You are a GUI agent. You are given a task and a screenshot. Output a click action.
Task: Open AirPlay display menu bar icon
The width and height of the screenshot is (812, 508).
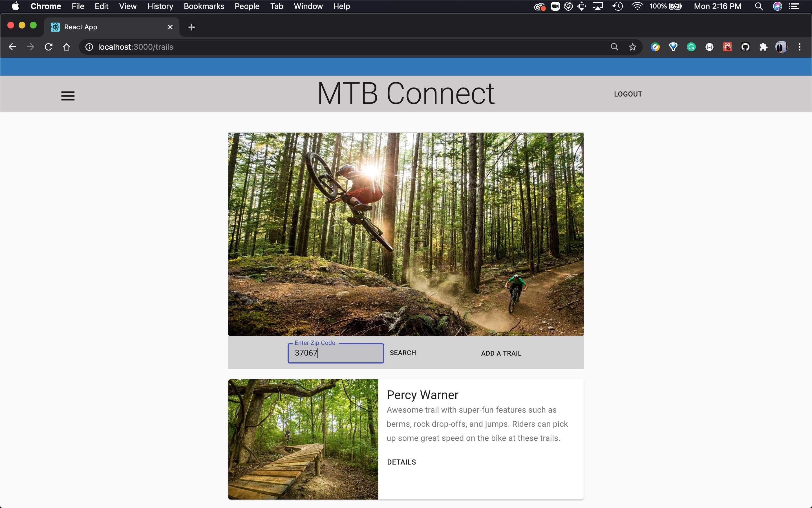(598, 6)
